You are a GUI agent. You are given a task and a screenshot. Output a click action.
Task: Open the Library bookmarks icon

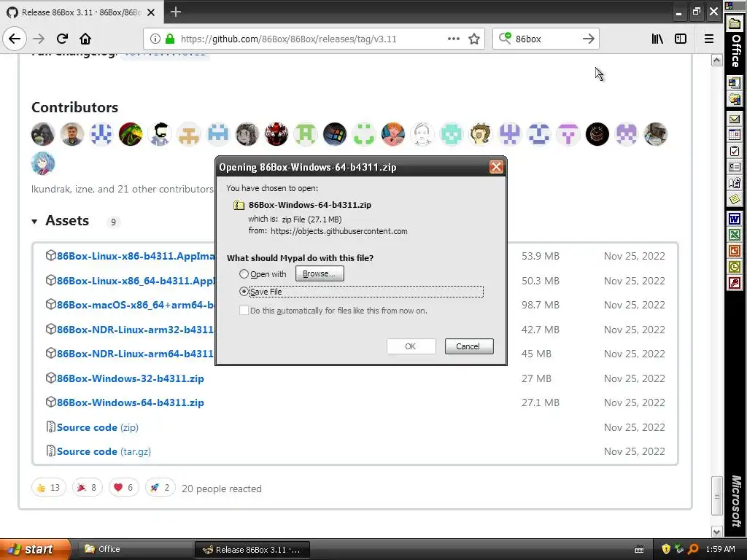point(657,39)
